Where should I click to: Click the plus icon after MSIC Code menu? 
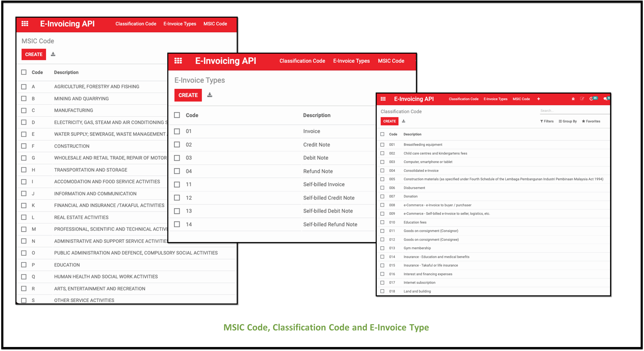point(538,99)
